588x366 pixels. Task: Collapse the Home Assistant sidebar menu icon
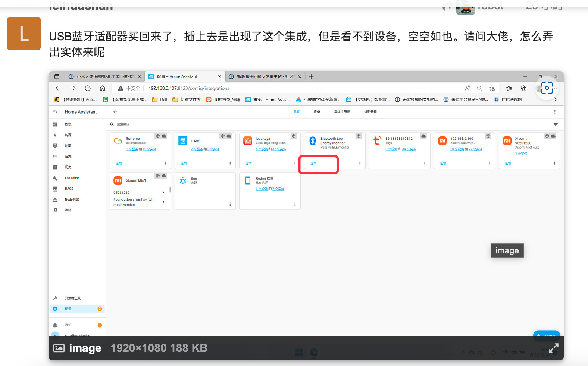click(55, 112)
